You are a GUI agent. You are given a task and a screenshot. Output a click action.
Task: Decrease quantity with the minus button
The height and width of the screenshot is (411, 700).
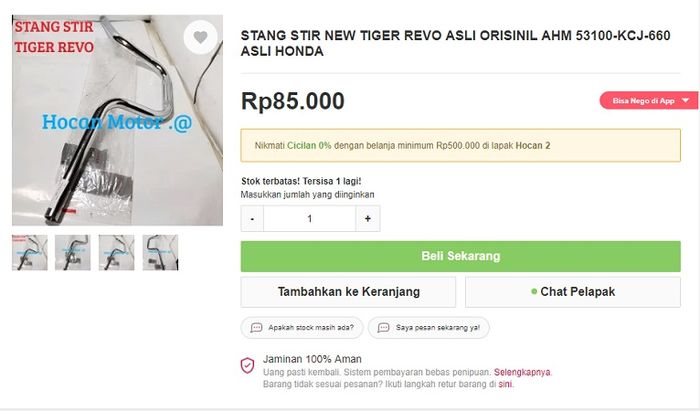coord(253,218)
